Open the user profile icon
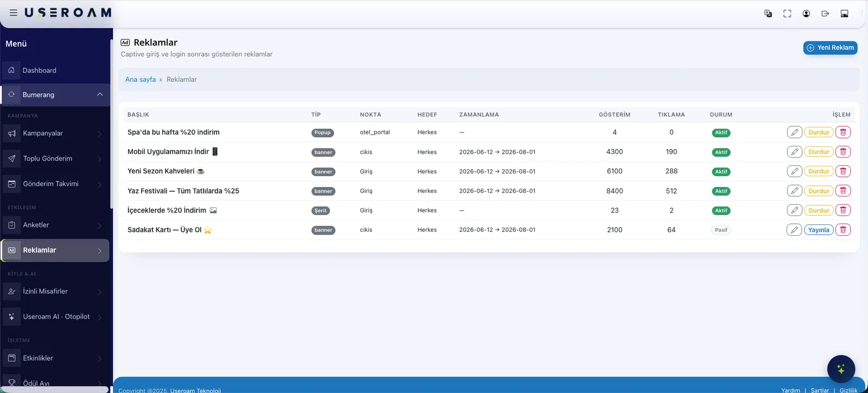This screenshot has width=868, height=393. tap(806, 14)
